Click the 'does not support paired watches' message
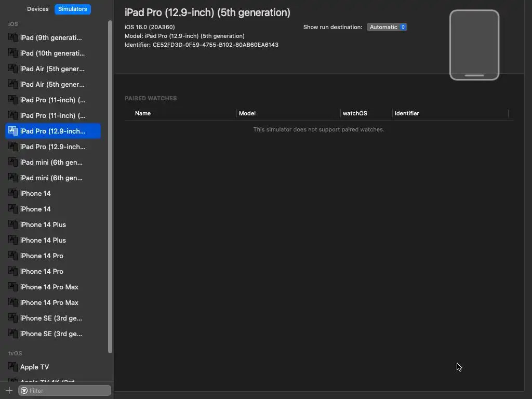The width and height of the screenshot is (532, 399). pos(318,129)
